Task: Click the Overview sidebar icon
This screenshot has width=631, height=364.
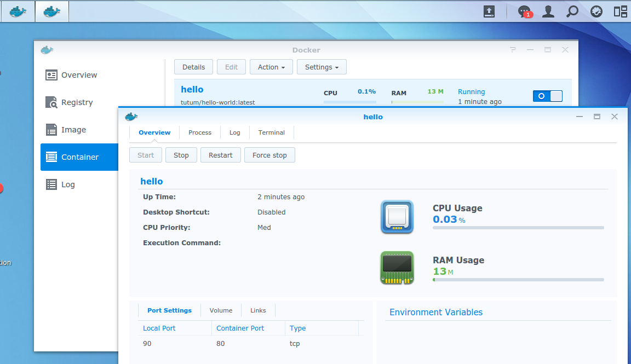Action: (51, 75)
